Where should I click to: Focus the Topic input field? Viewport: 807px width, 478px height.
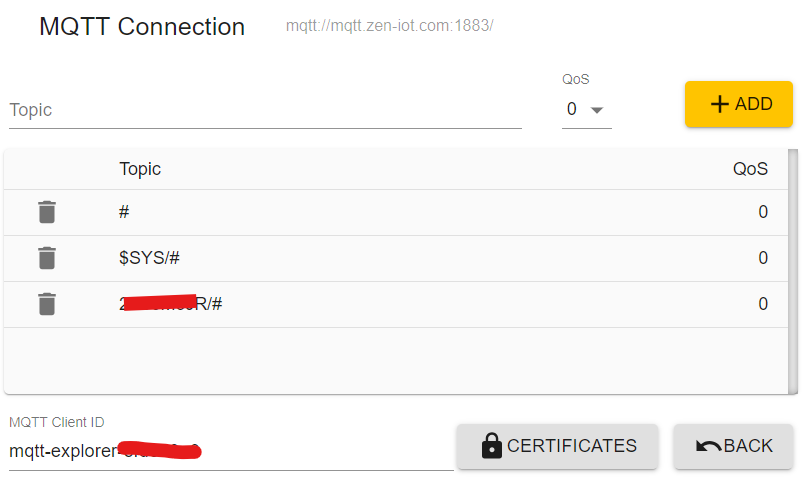(265, 110)
